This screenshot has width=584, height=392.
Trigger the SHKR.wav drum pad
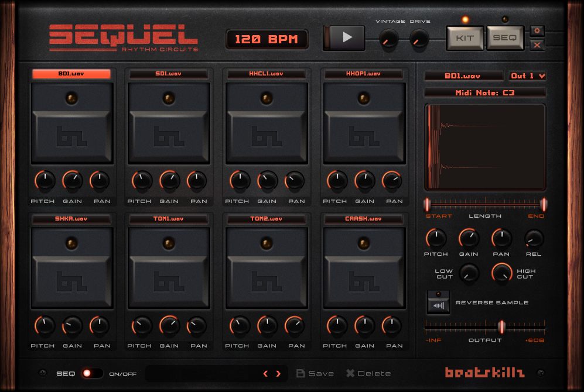tap(72, 268)
